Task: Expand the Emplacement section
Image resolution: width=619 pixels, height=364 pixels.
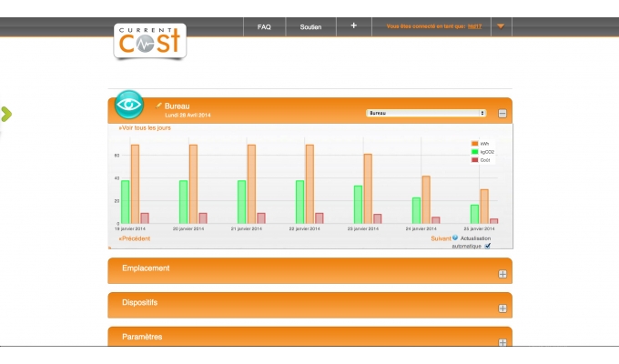Action: (x=502, y=274)
